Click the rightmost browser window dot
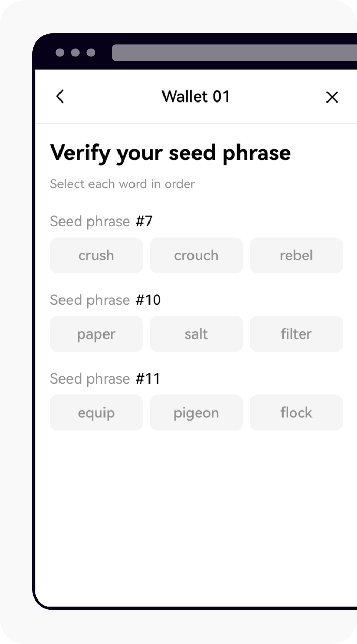 point(91,52)
